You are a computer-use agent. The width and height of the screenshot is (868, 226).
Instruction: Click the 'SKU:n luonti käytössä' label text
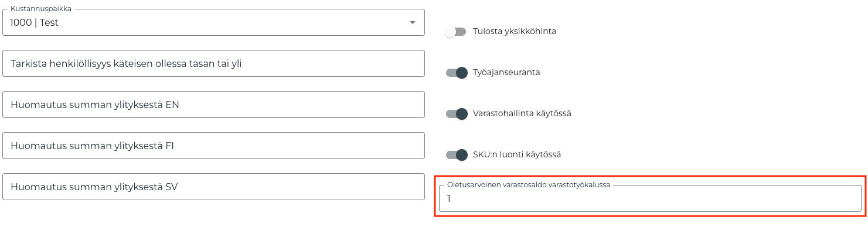pos(517,155)
